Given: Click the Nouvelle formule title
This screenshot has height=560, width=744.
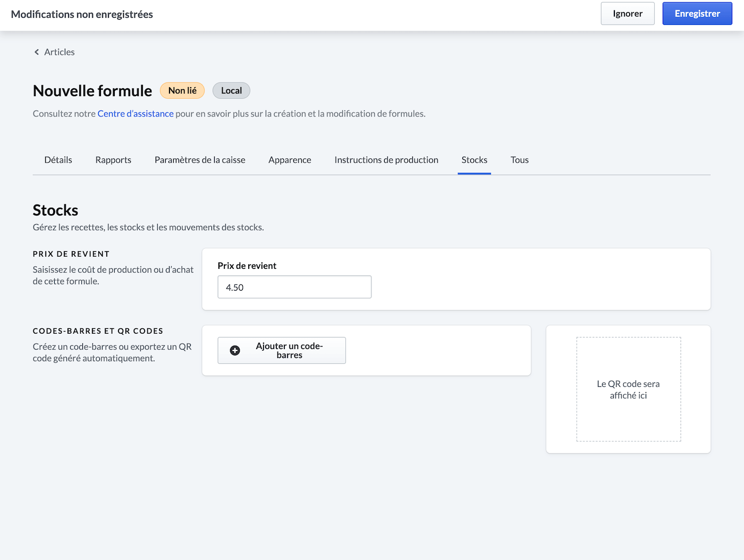Looking at the screenshot, I should 92,91.
